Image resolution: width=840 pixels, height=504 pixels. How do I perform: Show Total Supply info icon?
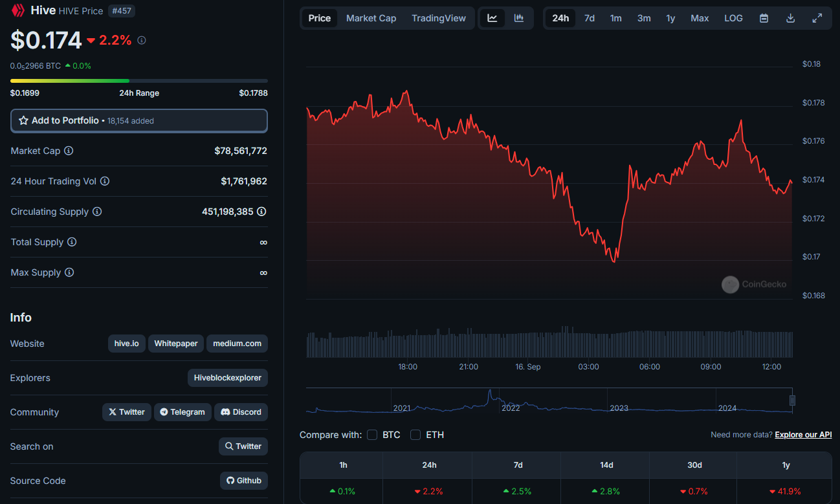[x=72, y=242]
